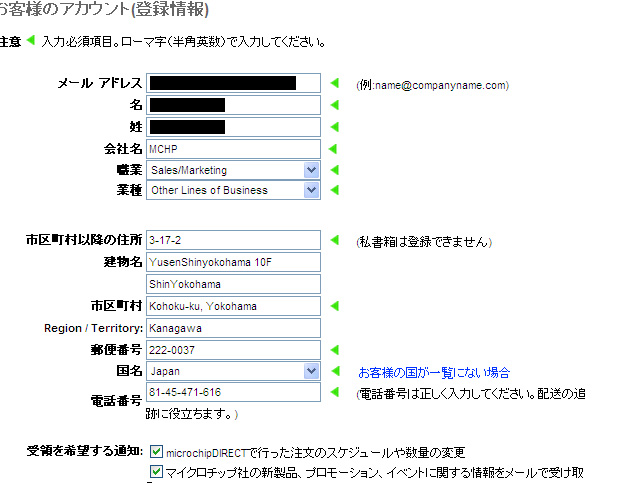Screen dimensions: 641x483
Task: Click the field containing ShinYokohama
Action: 233,284
